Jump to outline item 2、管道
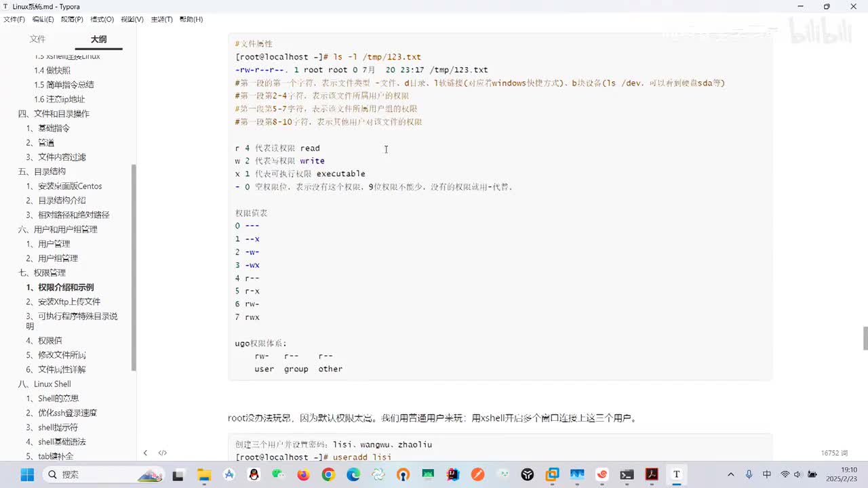Screen dimensions: 868x488 point(40,142)
